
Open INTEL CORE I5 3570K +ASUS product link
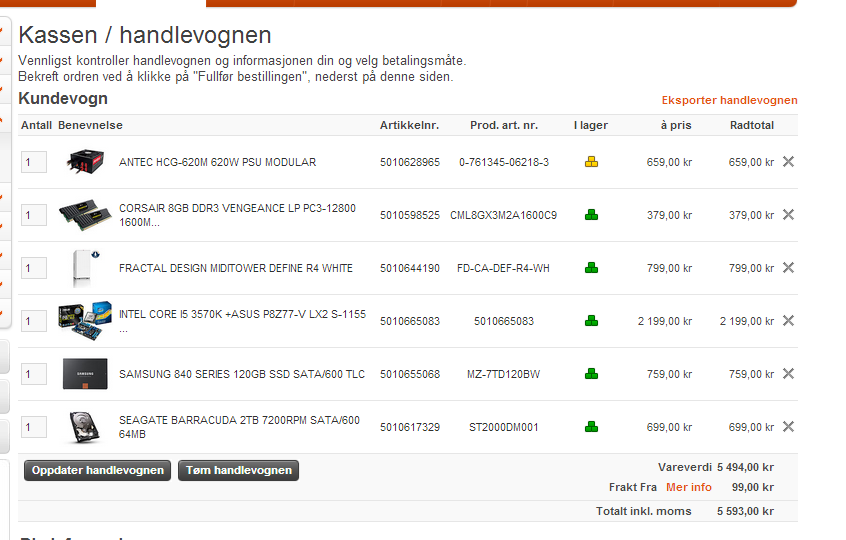point(242,321)
